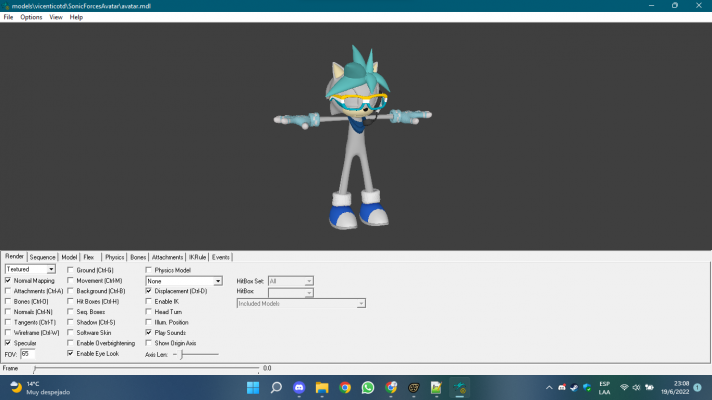Click the Wi-Fi network tray icon

(624, 387)
